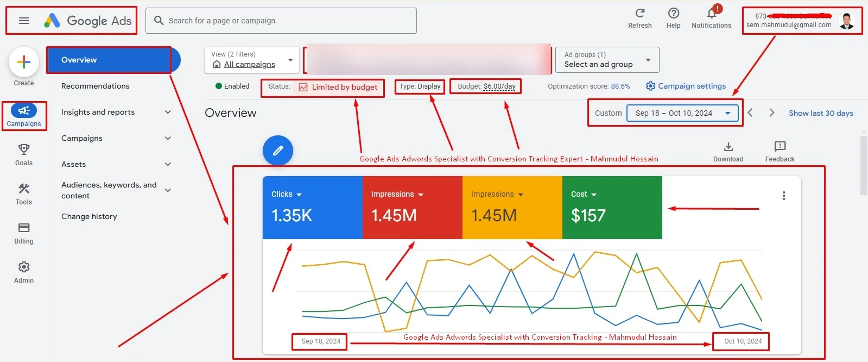Open the hamburger main menu
Viewport: 868px width, 362px height.
pos(24,21)
